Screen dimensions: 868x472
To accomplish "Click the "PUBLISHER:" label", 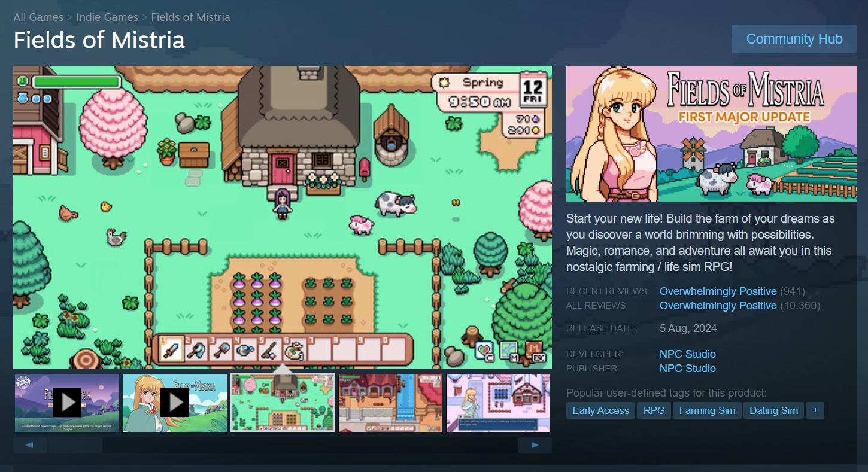I will 593,369.
